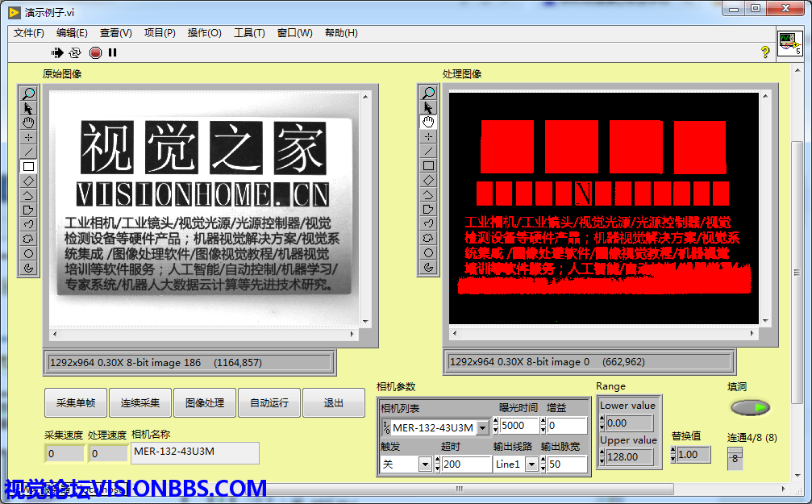Select the rectangle tool in the 原始图像 palette
This screenshot has width=812, height=504.
pos(28,166)
